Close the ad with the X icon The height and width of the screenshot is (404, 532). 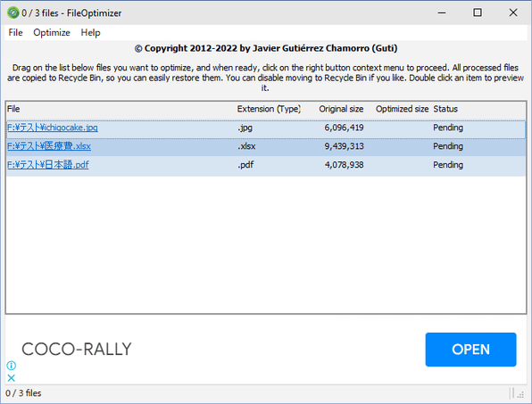[x=12, y=378]
